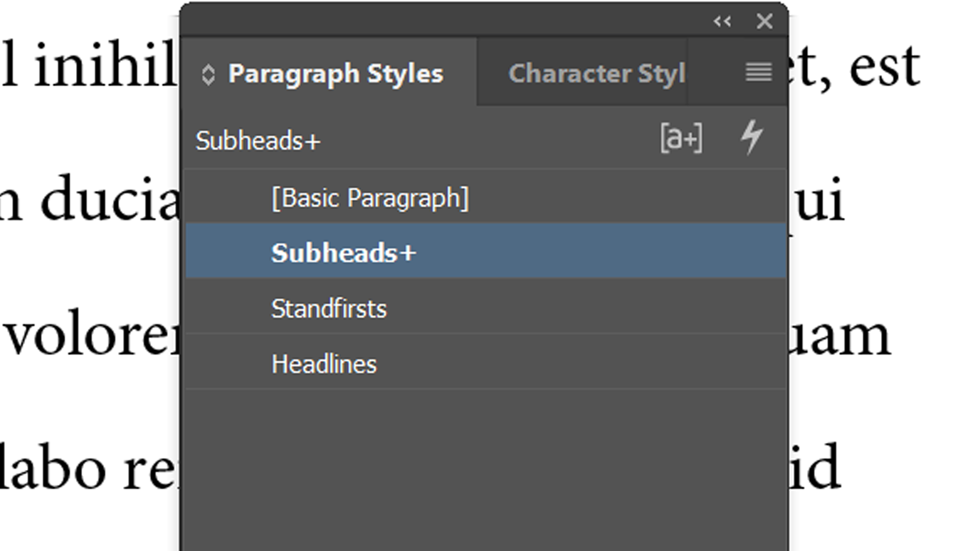
Task: Click the hamburger menu icon top right
Action: pos(757,73)
